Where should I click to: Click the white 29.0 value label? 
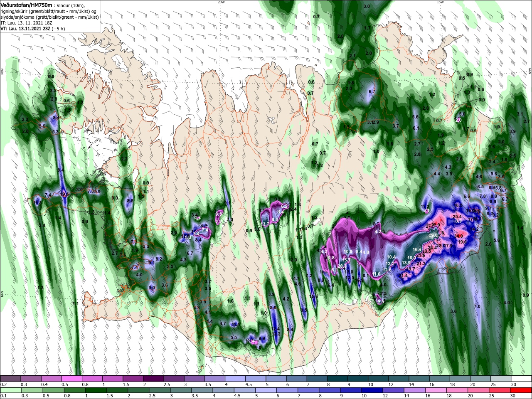pos(433,236)
